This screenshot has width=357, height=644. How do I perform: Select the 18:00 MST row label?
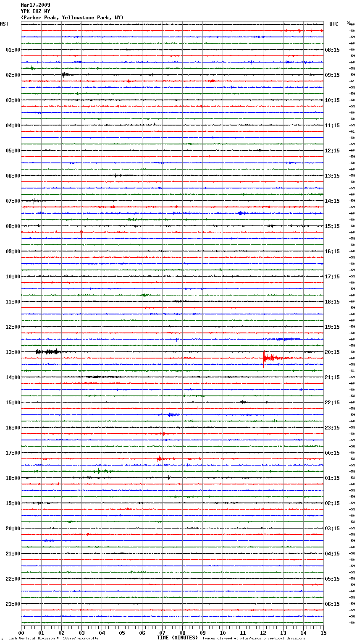[13, 478]
